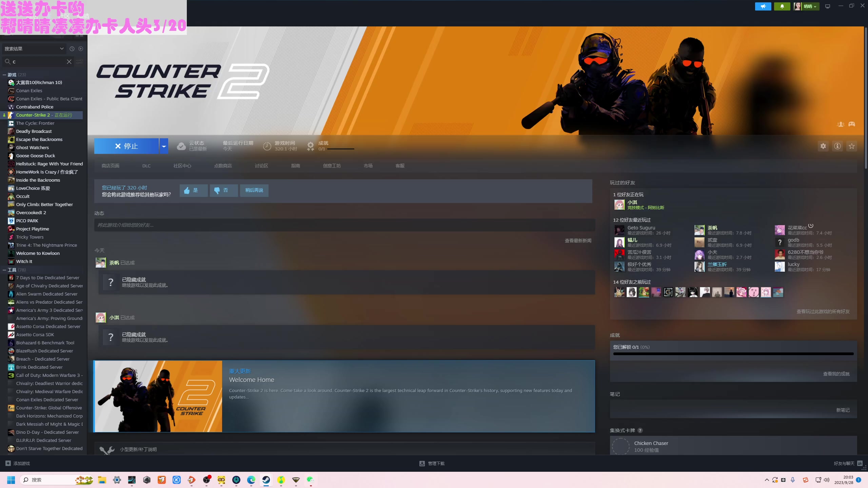Collapse the Games category in library
868x488 pixels.
[x=4, y=75]
